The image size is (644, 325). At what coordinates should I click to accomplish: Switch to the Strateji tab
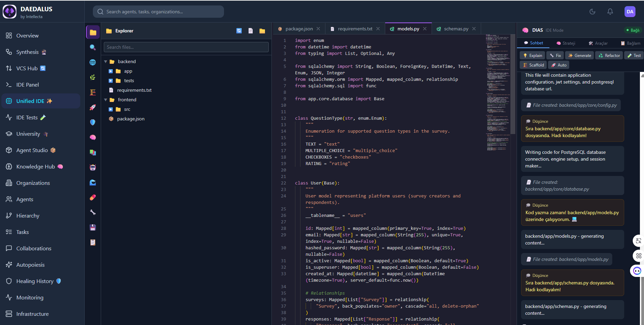(566, 43)
